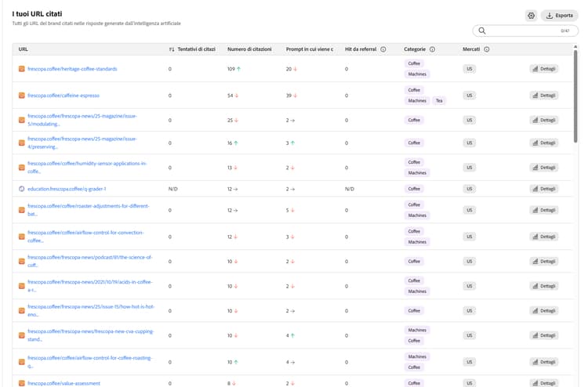Open the humidity-sensor-applications URL link
Screen dimensions: 588x387
click(x=87, y=168)
